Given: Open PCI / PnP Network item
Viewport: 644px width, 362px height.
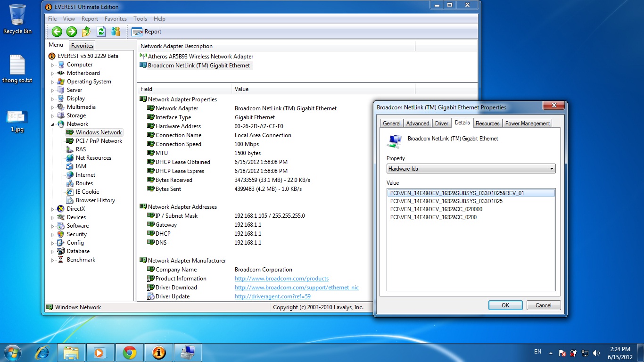Looking at the screenshot, I should coord(99,141).
